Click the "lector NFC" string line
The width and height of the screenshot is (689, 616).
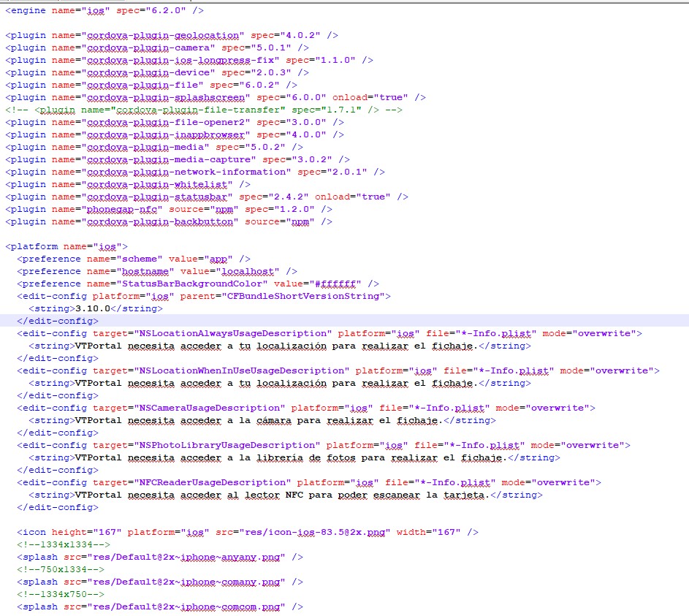[286, 495]
